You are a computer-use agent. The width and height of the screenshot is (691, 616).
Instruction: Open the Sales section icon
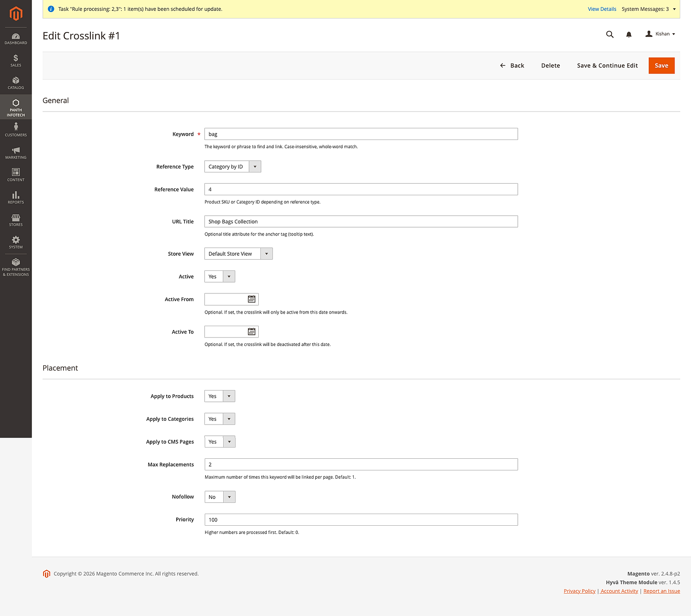point(16,61)
